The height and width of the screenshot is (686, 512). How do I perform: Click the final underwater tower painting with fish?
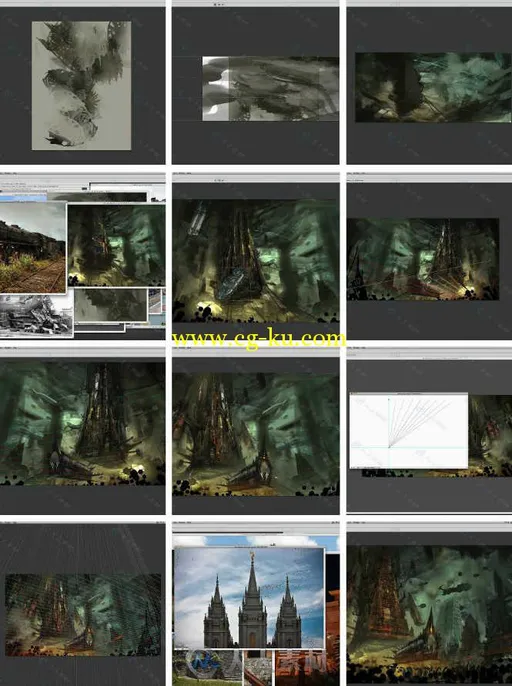coord(429,615)
